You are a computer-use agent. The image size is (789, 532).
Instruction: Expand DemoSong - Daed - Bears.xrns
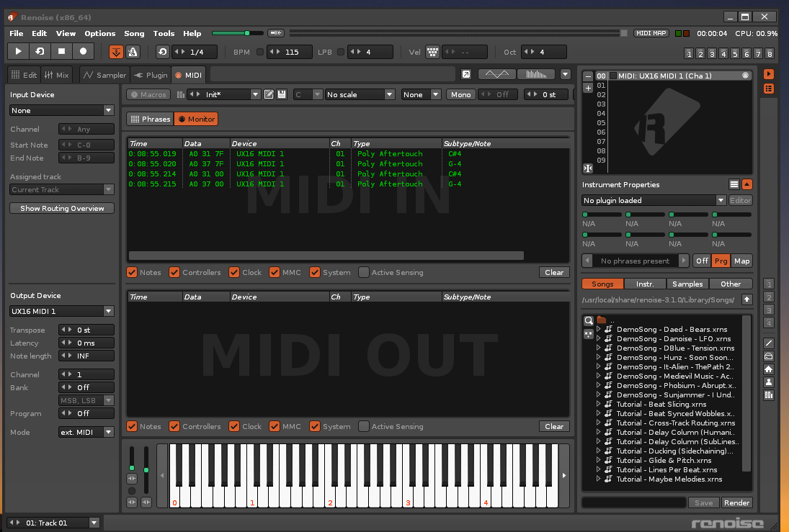[x=598, y=329]
